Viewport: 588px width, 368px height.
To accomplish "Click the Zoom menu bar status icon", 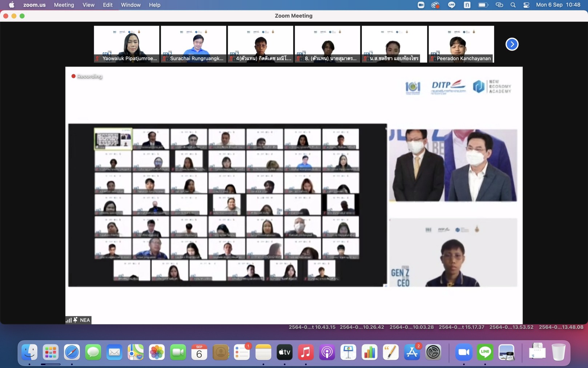I will (421, 5).
